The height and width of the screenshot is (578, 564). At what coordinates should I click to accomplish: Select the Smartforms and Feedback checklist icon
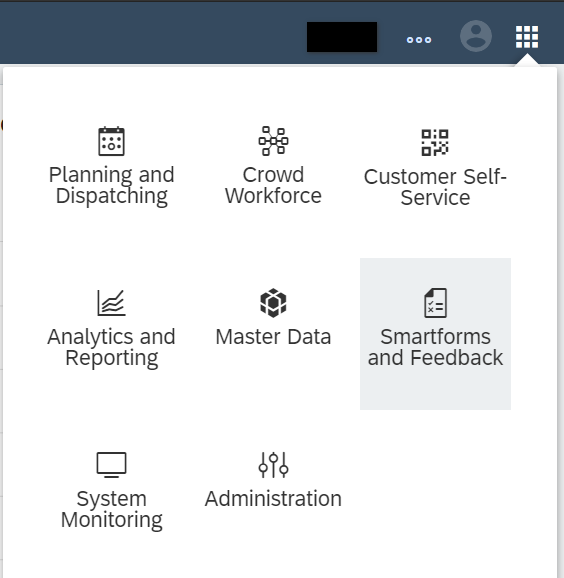pos(435,303)
